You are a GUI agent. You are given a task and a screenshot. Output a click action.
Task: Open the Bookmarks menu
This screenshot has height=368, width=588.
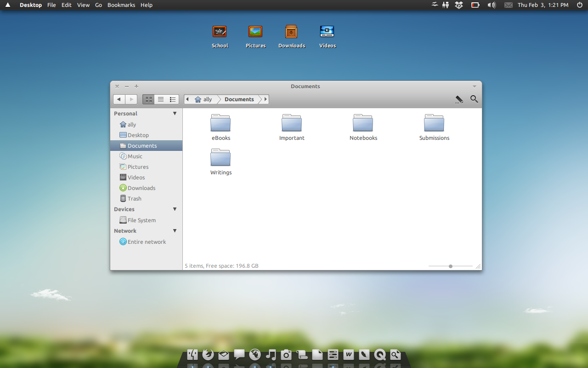[121, 5]
